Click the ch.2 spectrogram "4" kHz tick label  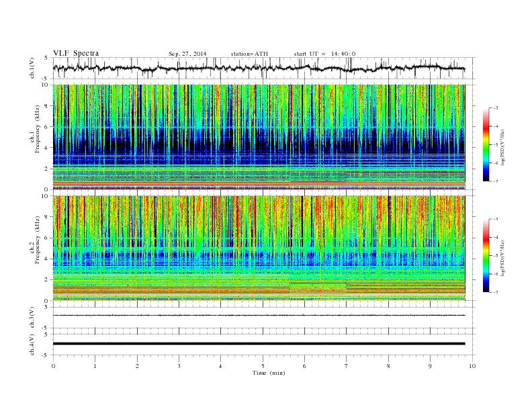coord(47,259)
